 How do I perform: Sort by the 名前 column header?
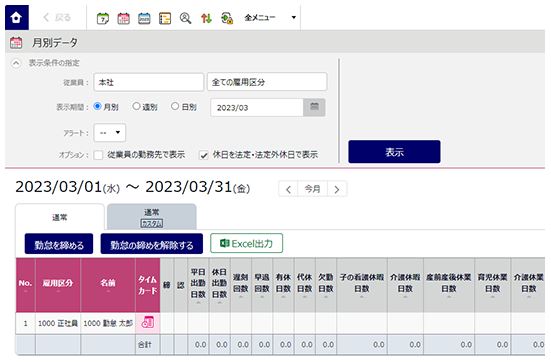coord(108,285)
